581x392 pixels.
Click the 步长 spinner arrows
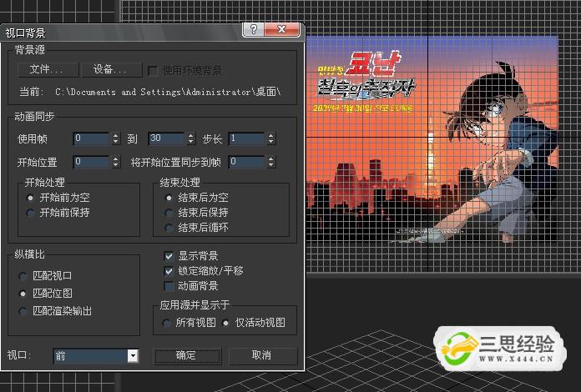270,138
